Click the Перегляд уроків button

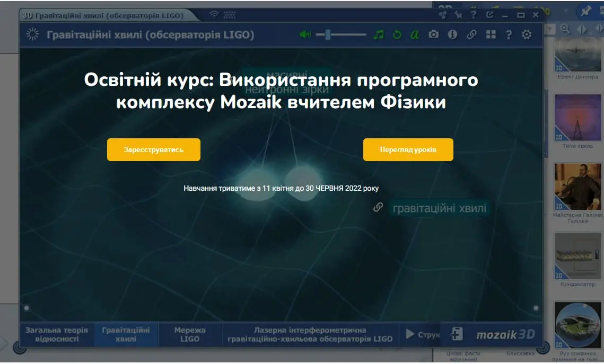408,149
